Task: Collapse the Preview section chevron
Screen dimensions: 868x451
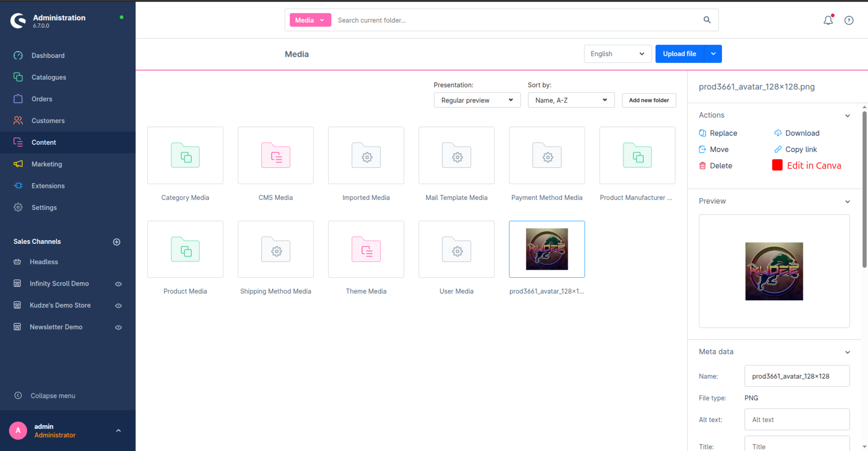Action: point(848,202)
